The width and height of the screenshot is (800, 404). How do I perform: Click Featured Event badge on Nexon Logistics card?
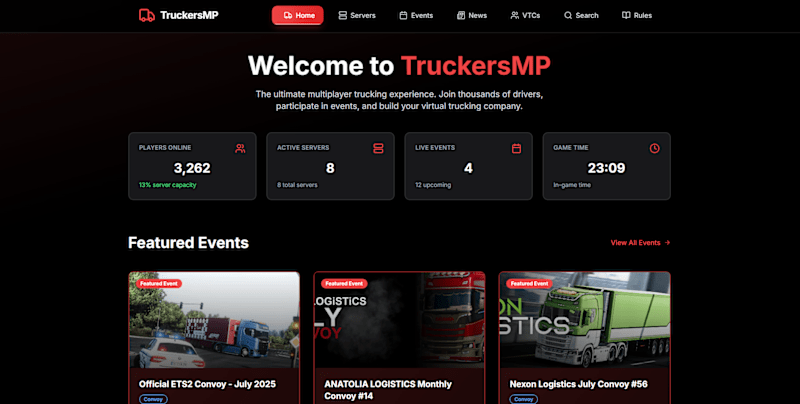529,283
